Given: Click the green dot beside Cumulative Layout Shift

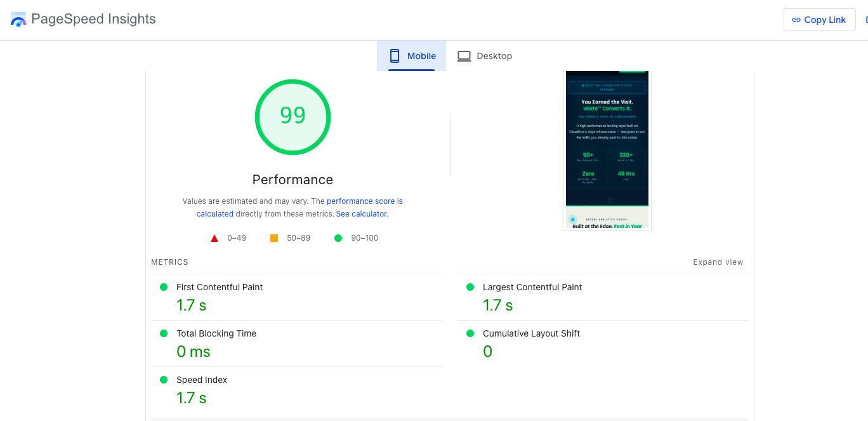Looking at the screenshot, I should pos(470,333).
